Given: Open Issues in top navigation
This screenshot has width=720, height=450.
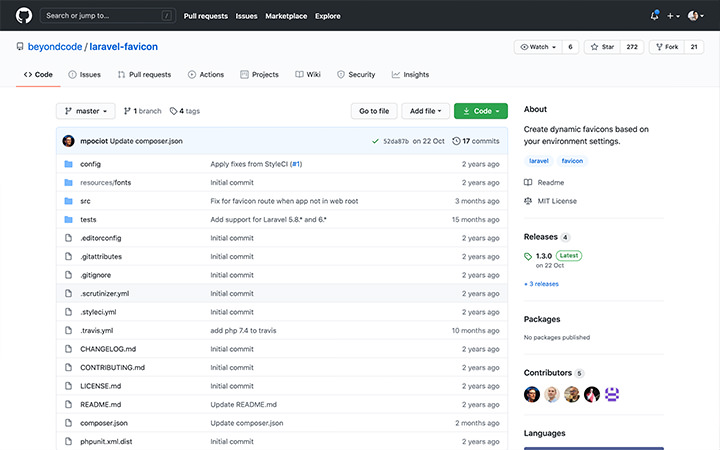Looking at the screenshot, I should click(247, 16).
